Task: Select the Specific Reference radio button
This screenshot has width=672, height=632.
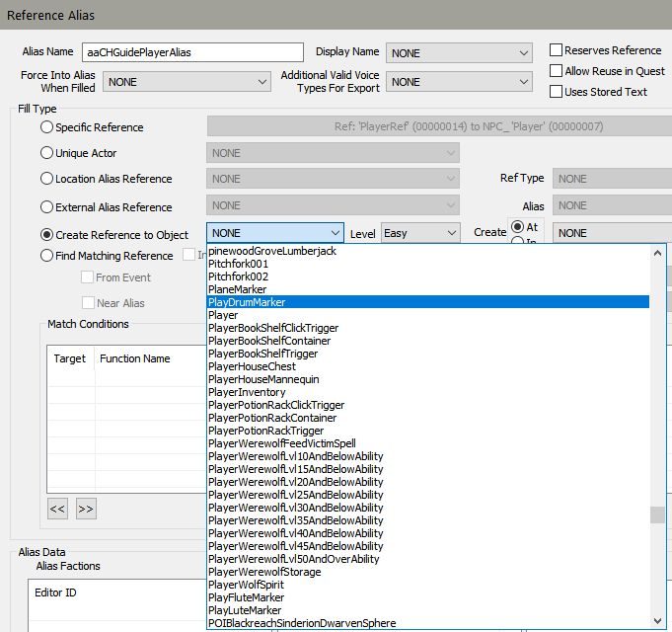Action: point(46,127)
